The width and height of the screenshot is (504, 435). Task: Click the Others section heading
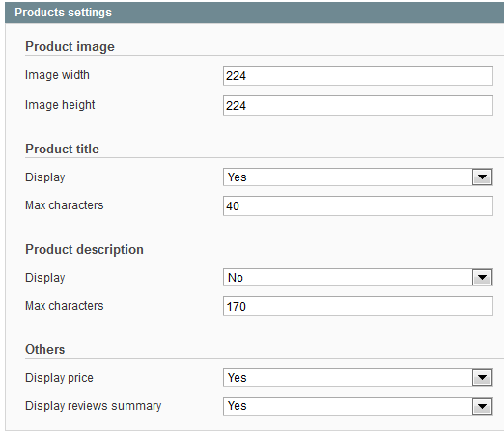point(45,350)
